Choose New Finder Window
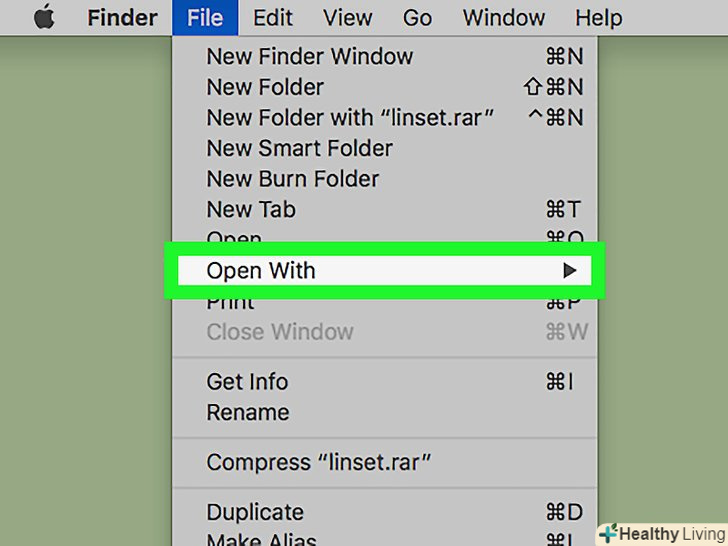The image size is (728, 546). click(x=309, y=57)
